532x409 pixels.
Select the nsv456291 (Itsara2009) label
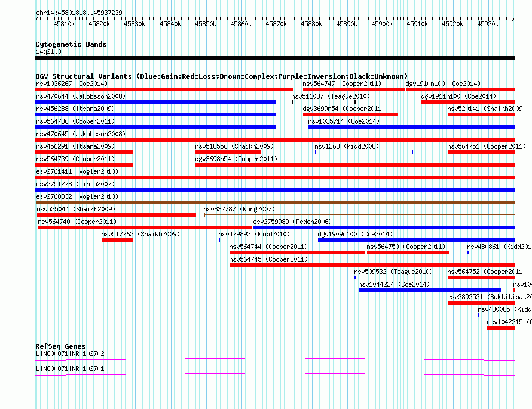point(75,146)
